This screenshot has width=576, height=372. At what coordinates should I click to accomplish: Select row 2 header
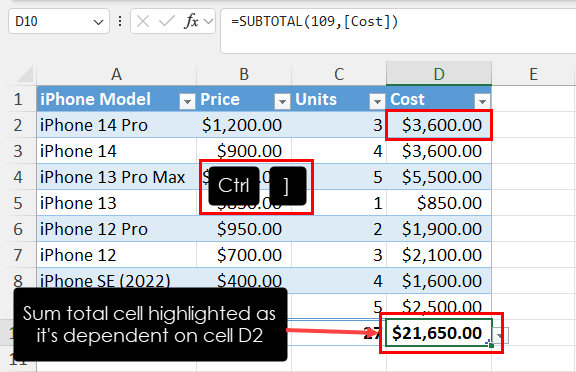point(18,125)
